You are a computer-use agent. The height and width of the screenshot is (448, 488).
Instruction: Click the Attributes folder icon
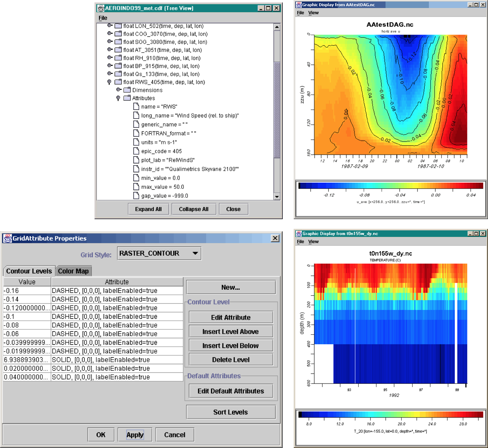[x=127, y=98]
